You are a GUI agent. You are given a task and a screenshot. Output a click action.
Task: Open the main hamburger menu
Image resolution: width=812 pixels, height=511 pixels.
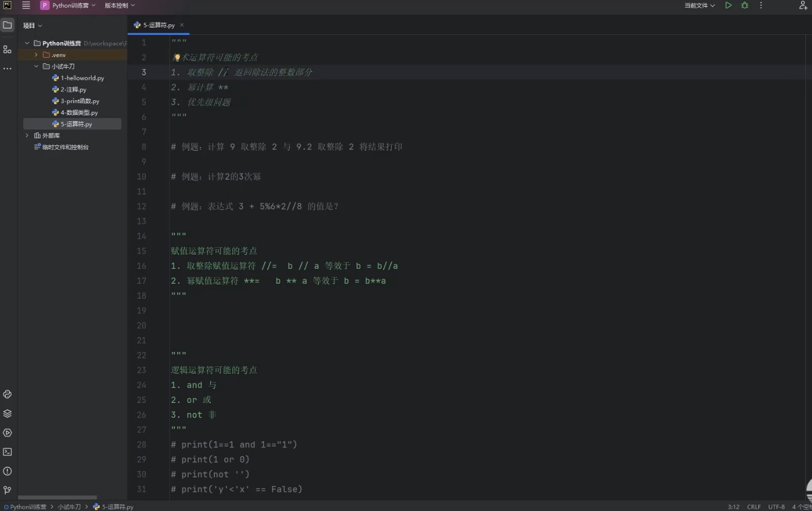26,6
